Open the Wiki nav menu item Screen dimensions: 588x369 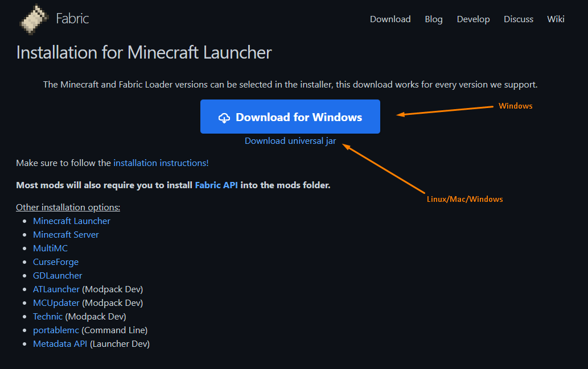coord(556,19)
